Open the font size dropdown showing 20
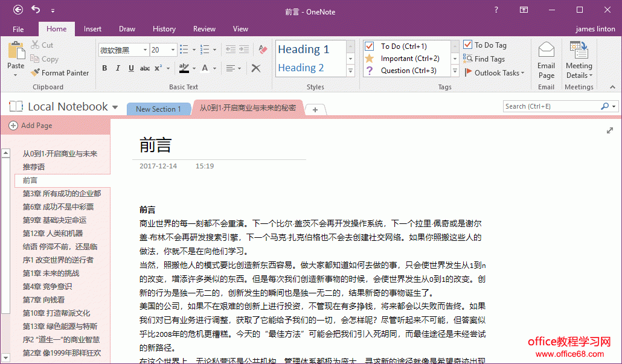This screenshot has height=364, width=622. click(x=174, y=50)
